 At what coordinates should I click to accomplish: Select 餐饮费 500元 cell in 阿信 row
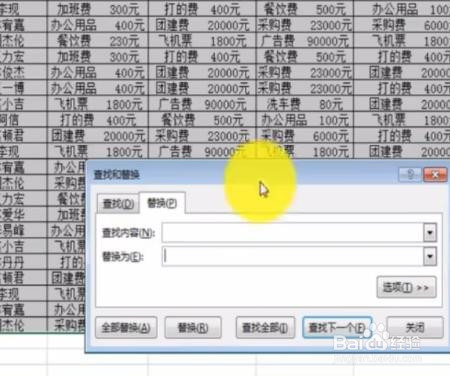click(x=202, y=120)
